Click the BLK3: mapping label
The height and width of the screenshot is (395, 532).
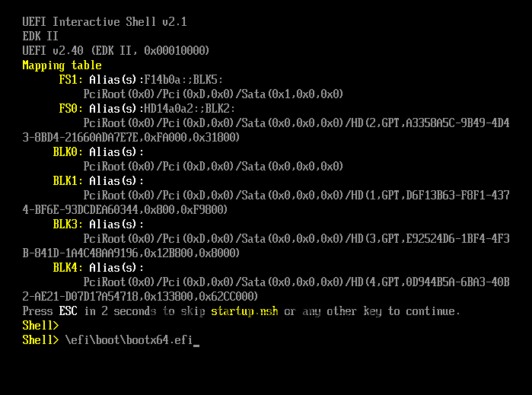click(x=68, y=225)
